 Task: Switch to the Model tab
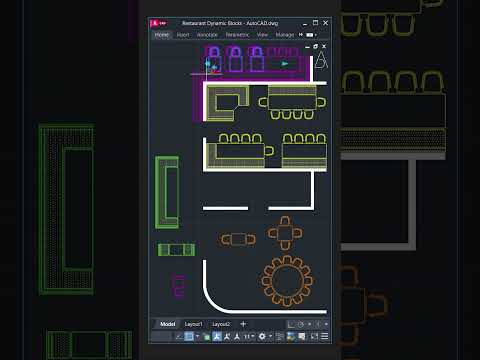[x=167, y=324]
